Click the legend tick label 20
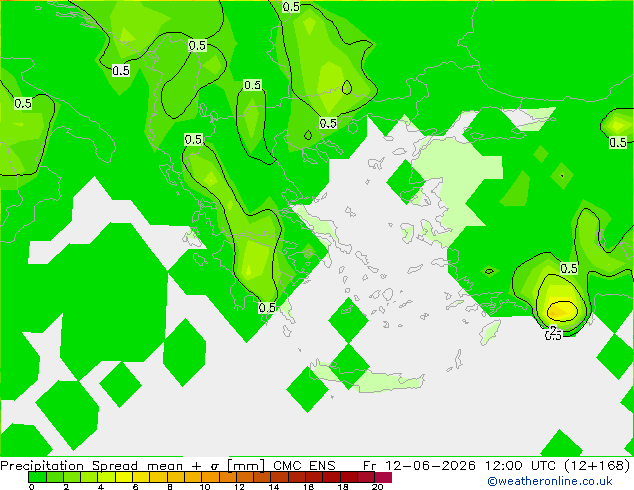 (x=377, y=487)
